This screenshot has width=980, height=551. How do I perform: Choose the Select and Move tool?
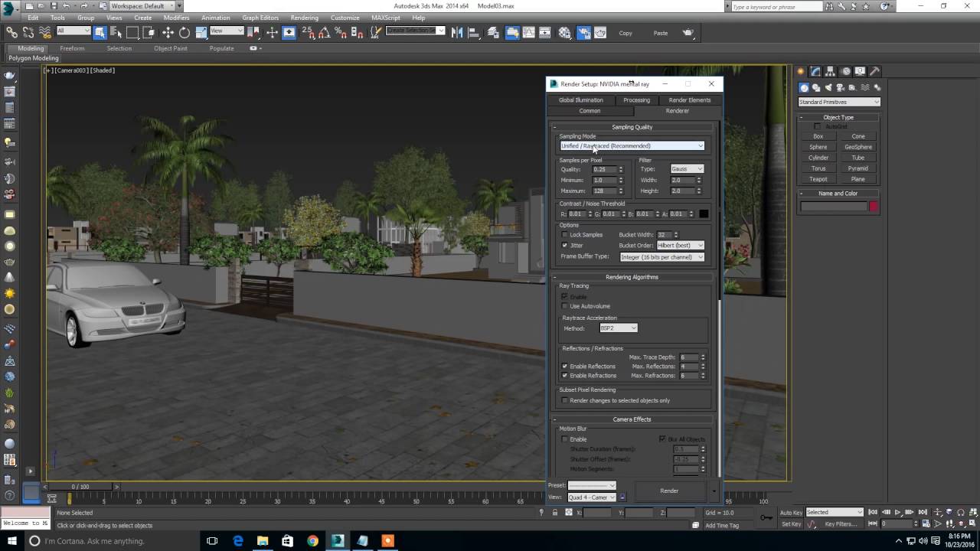click(168, 33)
